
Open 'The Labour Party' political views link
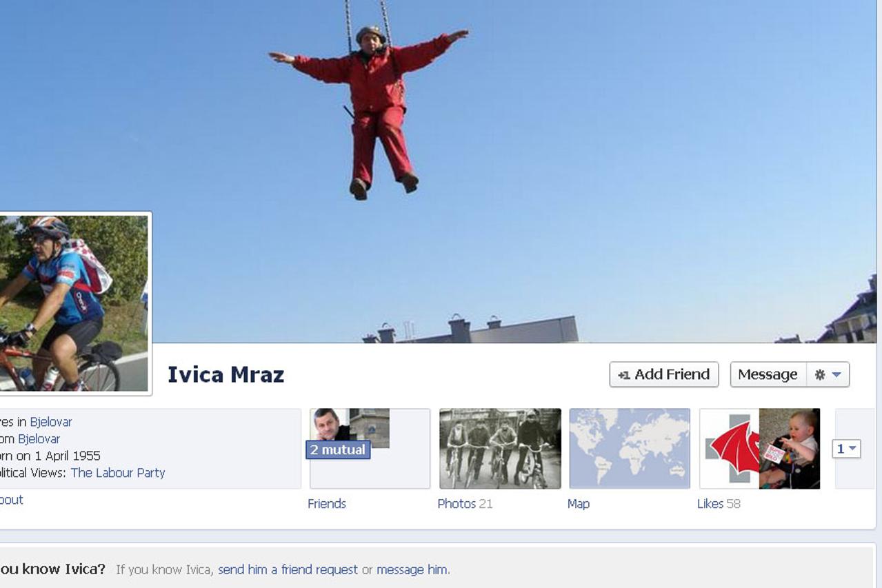118,473
